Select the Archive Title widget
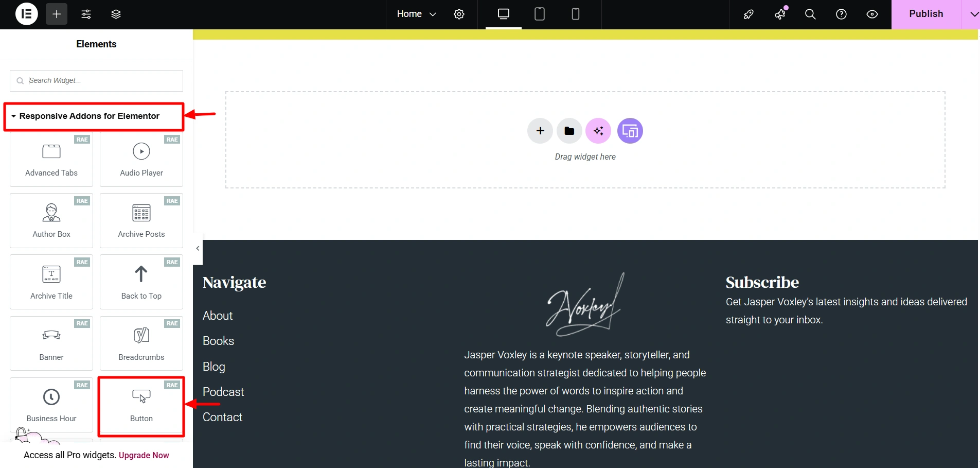The width and height of the screenshot is (980, 468). pos(51,282)
